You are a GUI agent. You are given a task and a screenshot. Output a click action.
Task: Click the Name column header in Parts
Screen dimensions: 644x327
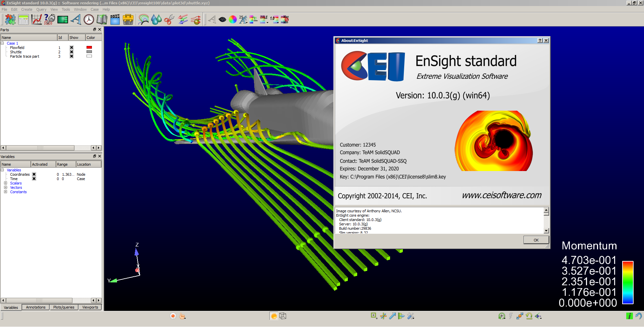tap(29, 38)
